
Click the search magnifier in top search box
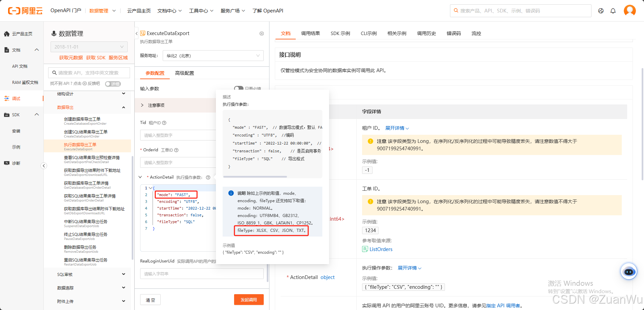pyautogui.click(x=456, y=10)
